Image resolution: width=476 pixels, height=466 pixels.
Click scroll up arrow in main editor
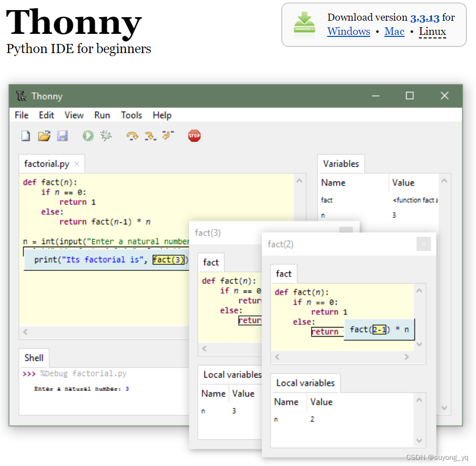pyautogui.click(x=299, y=181)
